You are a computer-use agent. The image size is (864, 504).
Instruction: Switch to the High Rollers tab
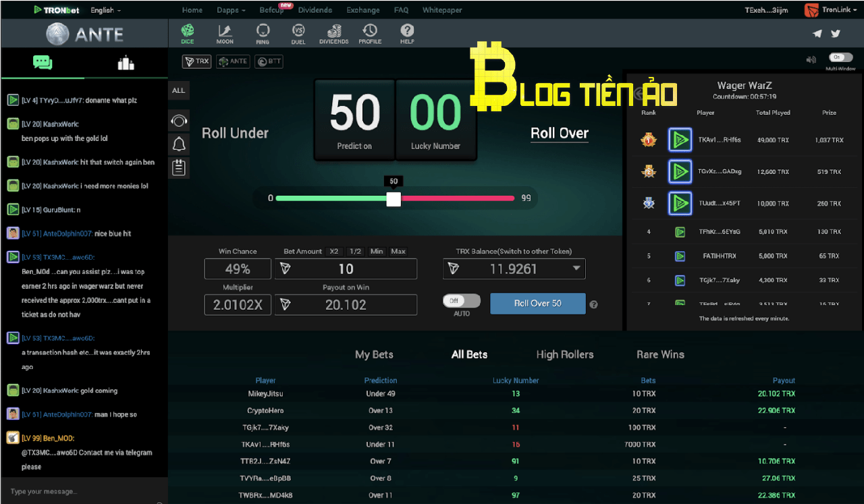point(565,354)
